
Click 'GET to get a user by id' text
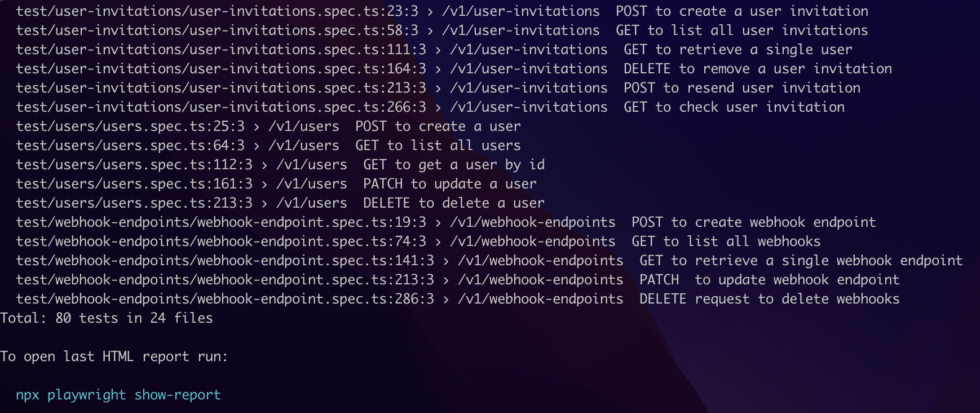pyautogui.click(x=454, y=165)
